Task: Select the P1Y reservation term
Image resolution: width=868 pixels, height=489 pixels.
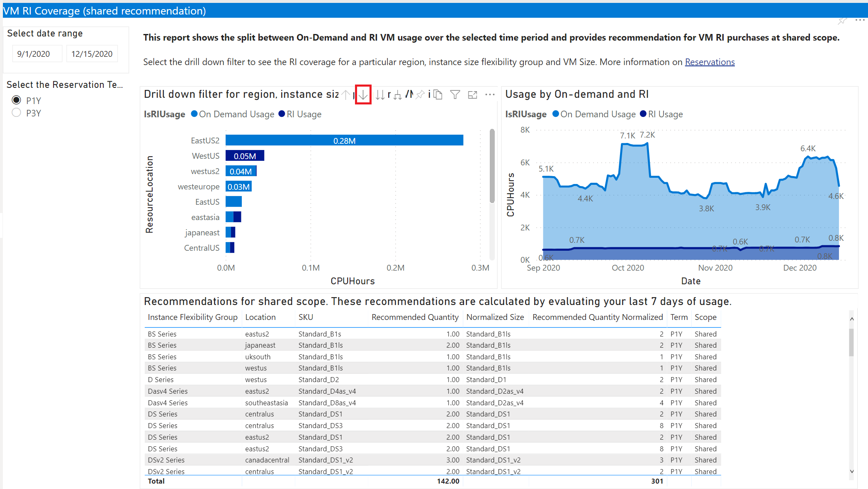Action: pyautogui.click(x=17, y=100)
